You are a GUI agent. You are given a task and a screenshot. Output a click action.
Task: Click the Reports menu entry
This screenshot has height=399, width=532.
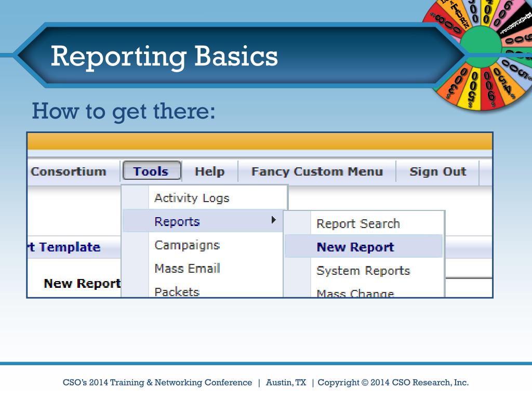tap(203, 221)
